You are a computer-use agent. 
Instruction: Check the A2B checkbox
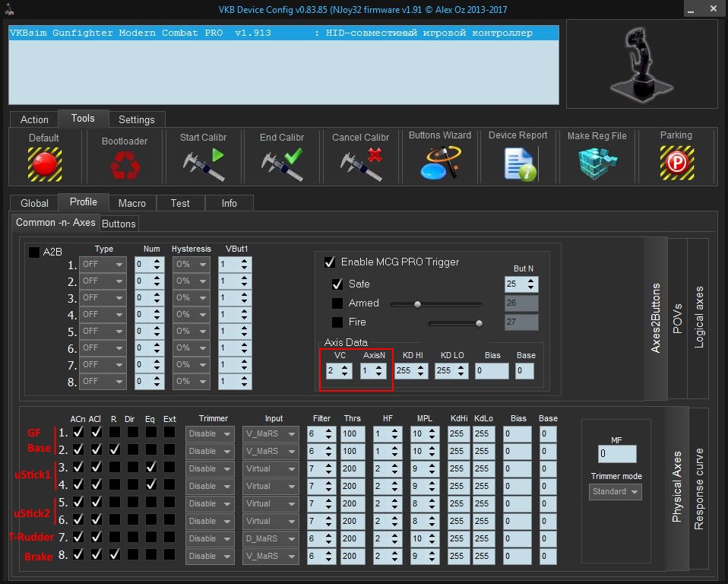[34, 252]
